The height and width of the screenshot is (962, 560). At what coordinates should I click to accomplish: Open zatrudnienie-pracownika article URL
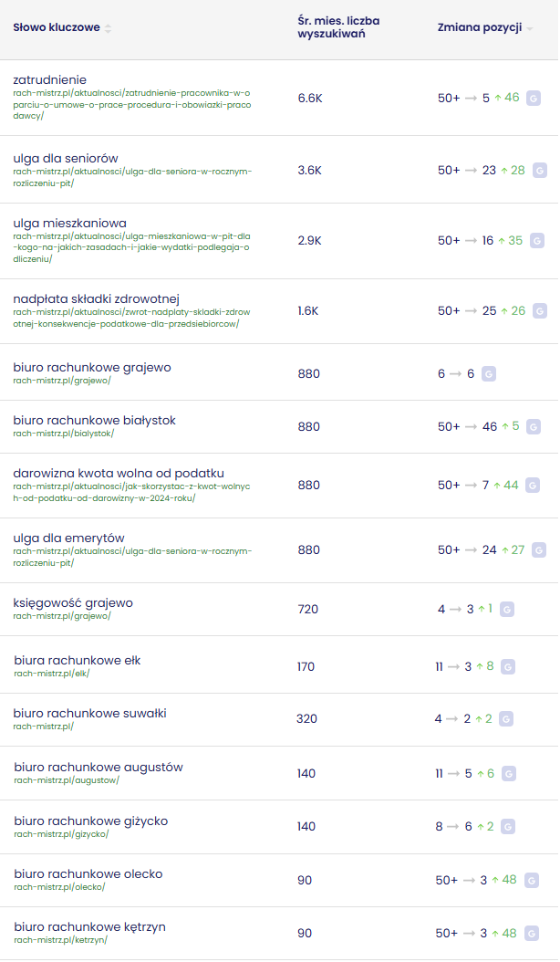(132, 104)
